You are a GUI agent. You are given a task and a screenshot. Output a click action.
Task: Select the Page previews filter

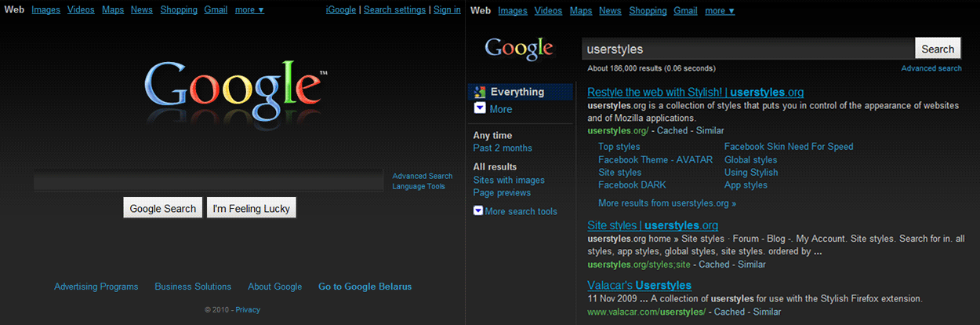(502, 192)
